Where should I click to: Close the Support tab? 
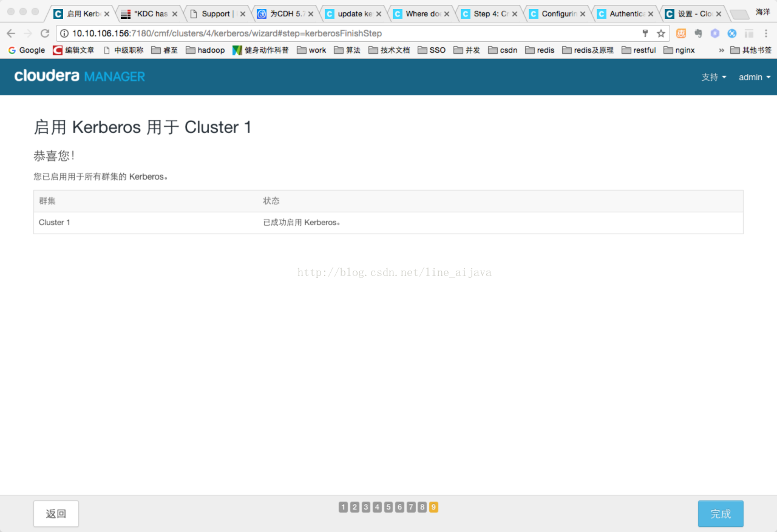pos(243,14)
